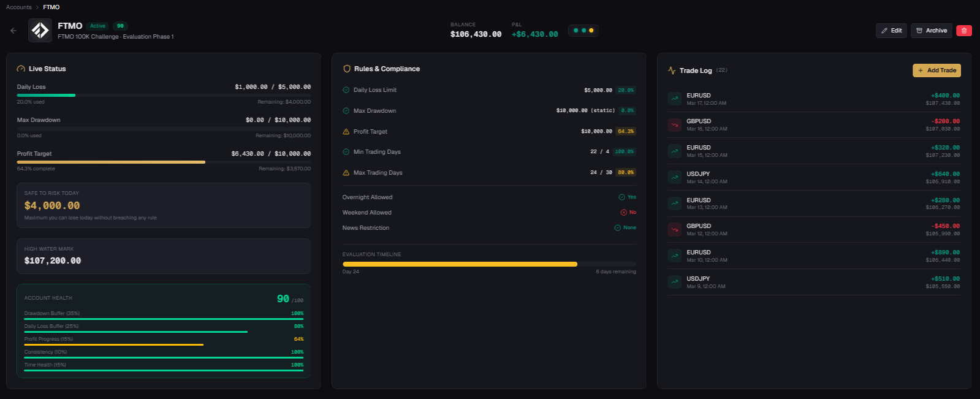Click the 80.0% Max Trading Days badge
Image resolution: width=980 pixels, height=399 pixels.
pos(626,173)
